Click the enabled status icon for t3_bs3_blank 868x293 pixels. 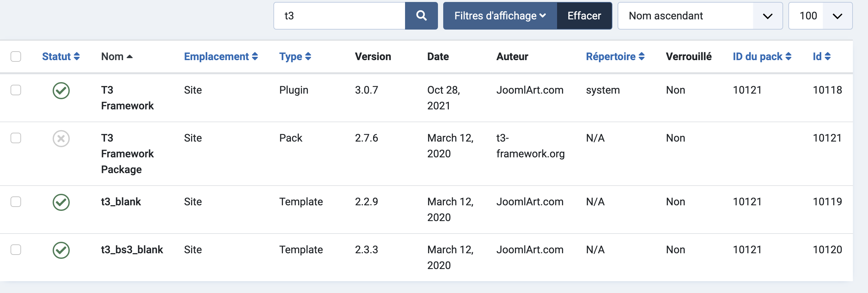[61, 250]
